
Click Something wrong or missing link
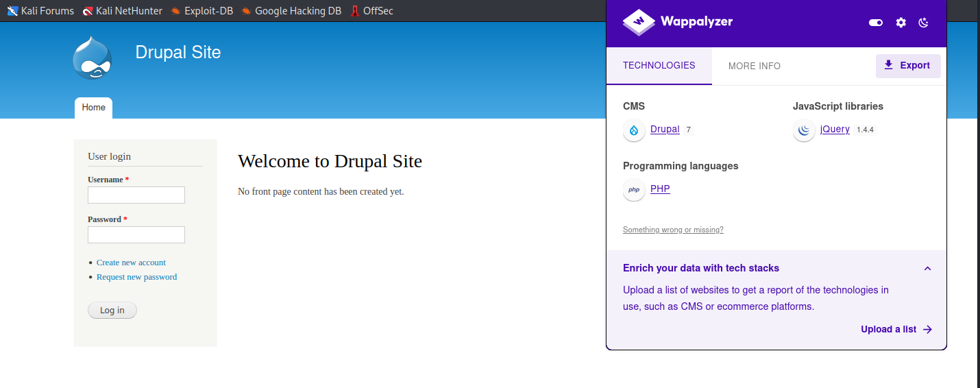(673, 230)
